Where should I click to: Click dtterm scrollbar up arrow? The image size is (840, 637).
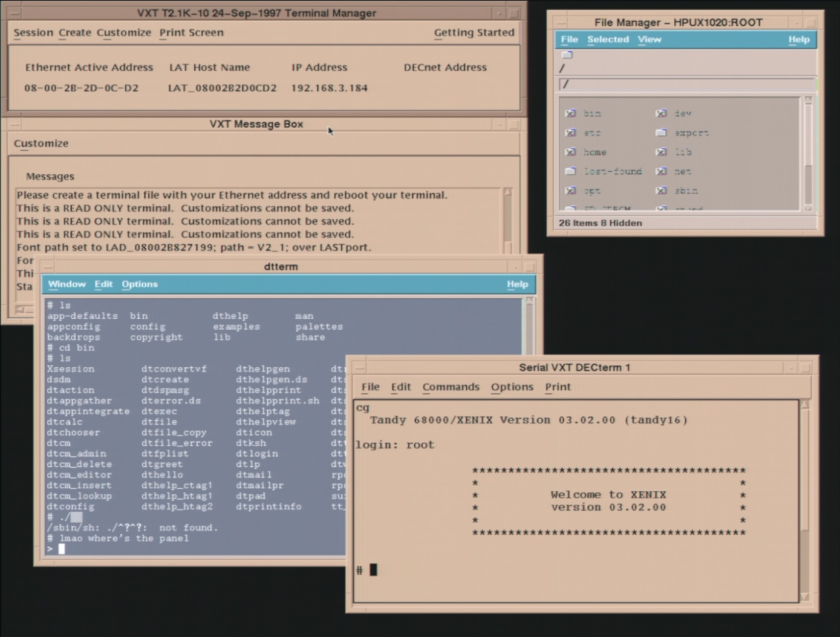pyautogui.click(x=530, y=302)
